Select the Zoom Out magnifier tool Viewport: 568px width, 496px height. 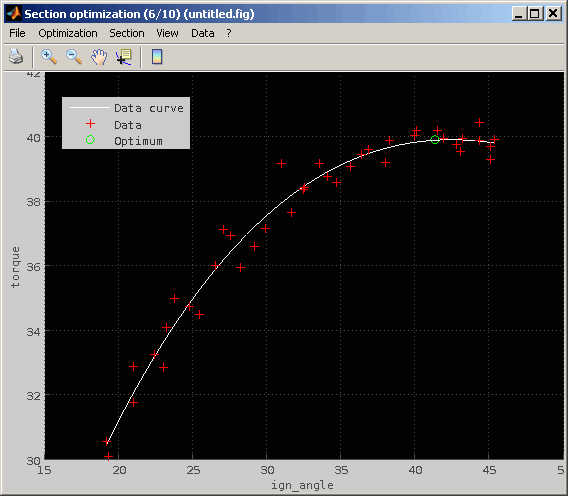click(74, 57)
